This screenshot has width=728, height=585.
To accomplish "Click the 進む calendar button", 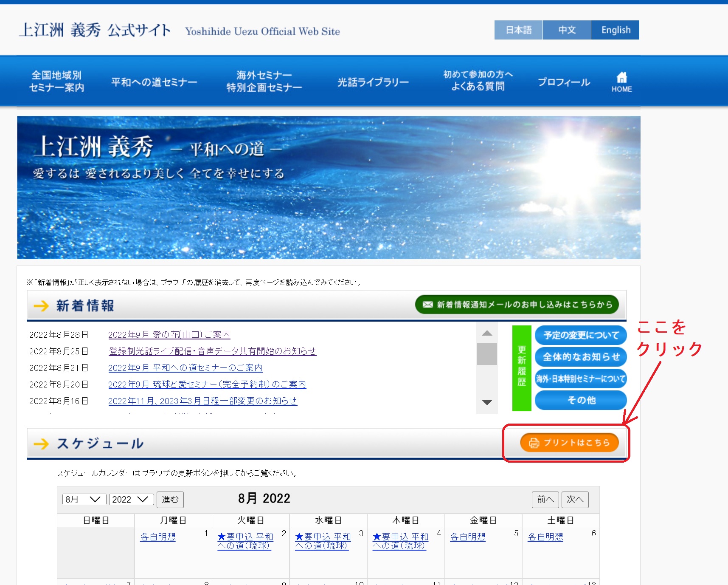I will (x=170, y=499).
